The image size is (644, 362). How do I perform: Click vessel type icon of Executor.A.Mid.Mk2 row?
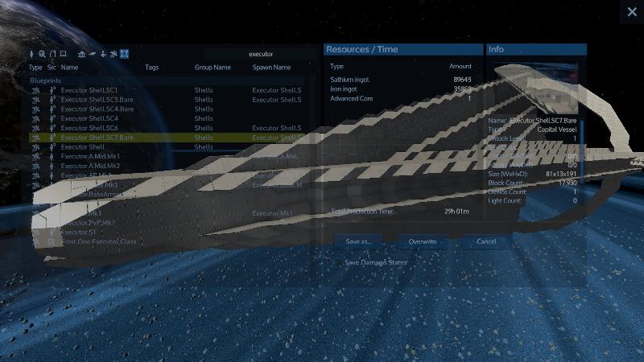pos(35,166)
